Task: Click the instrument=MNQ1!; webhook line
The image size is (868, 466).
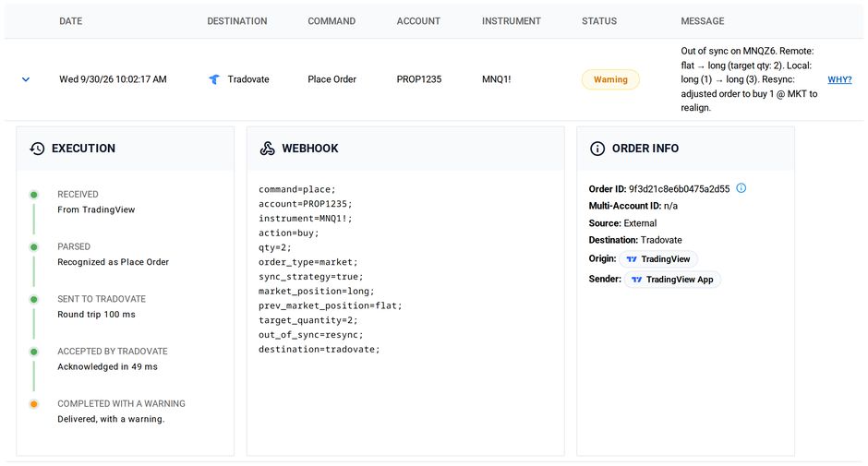Action: [x=305, y=219]
